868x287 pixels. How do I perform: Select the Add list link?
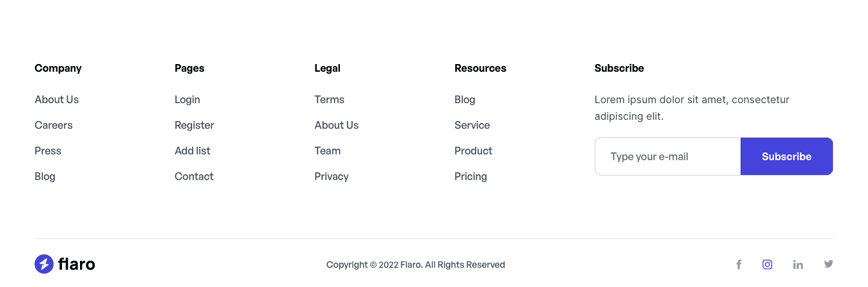coord(192,151)
